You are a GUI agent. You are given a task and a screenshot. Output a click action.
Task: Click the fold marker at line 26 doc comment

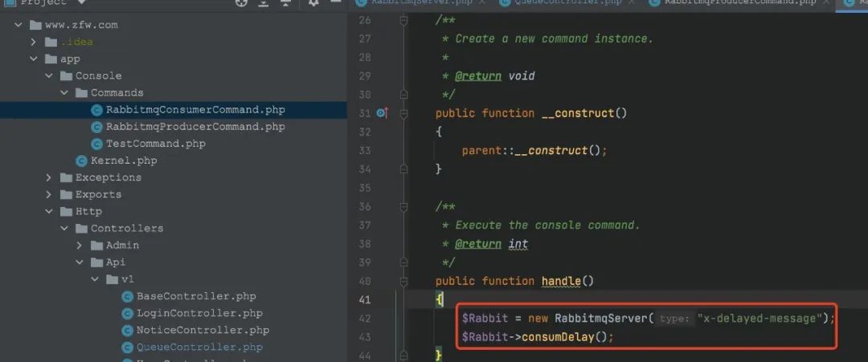click(404, 20)
